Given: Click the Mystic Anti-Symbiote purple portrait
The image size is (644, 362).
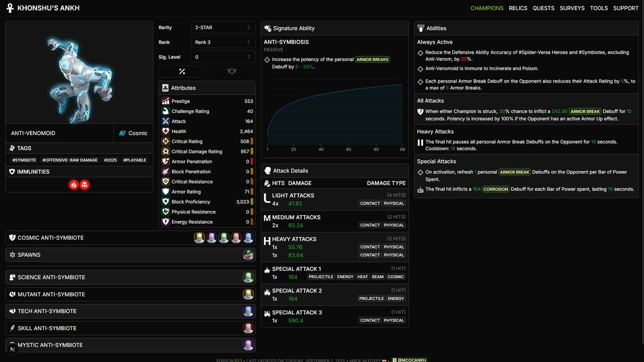Looking at the screenshot, I should (248, 345).
